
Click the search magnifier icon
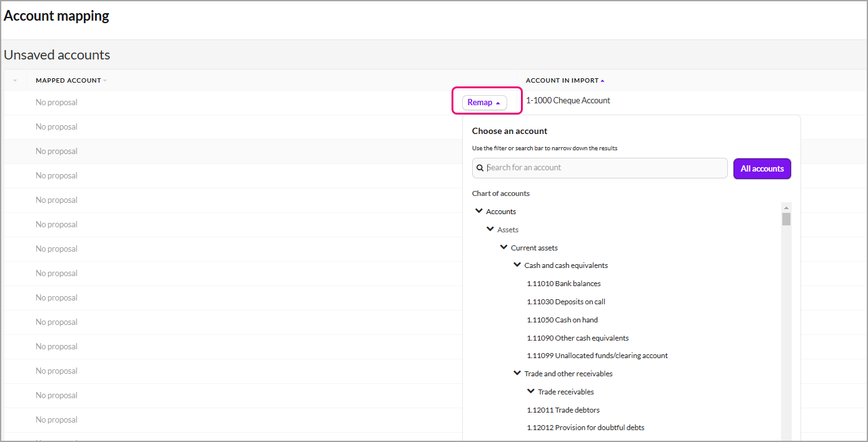coord(480,168)
